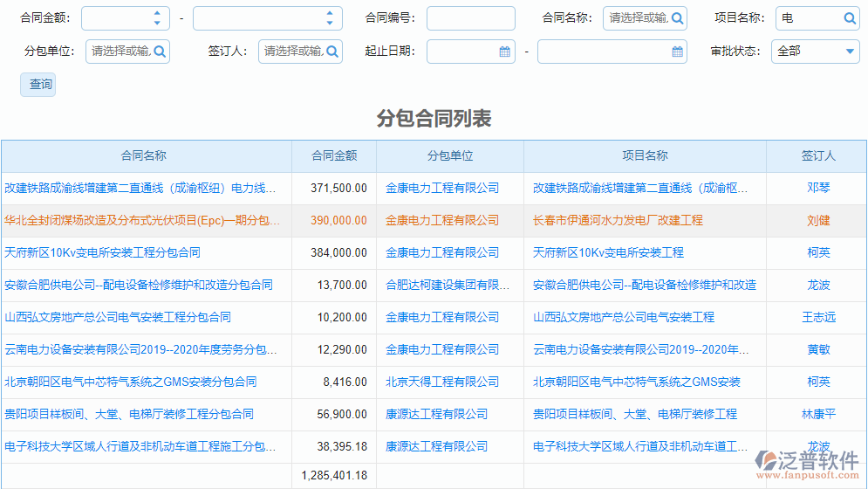Click amount 13,700.00
The image size is (868, 489).
[342, 285]
